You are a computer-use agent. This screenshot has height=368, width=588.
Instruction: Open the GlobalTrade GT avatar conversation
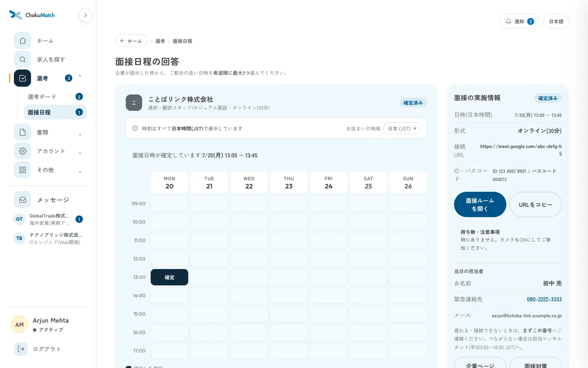[19, 219]
